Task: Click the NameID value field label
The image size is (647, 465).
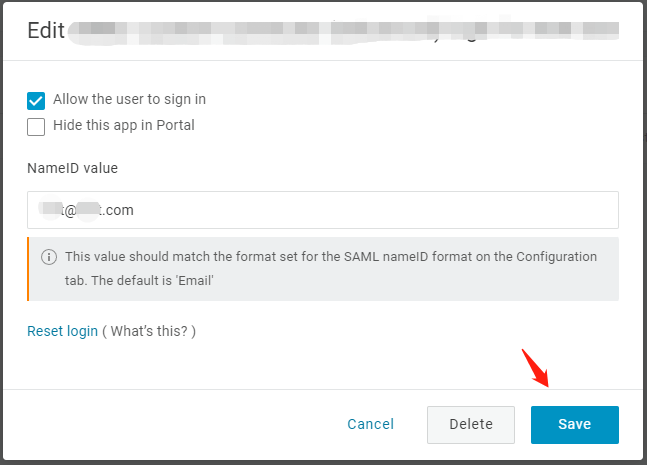Action: point(72,168)
